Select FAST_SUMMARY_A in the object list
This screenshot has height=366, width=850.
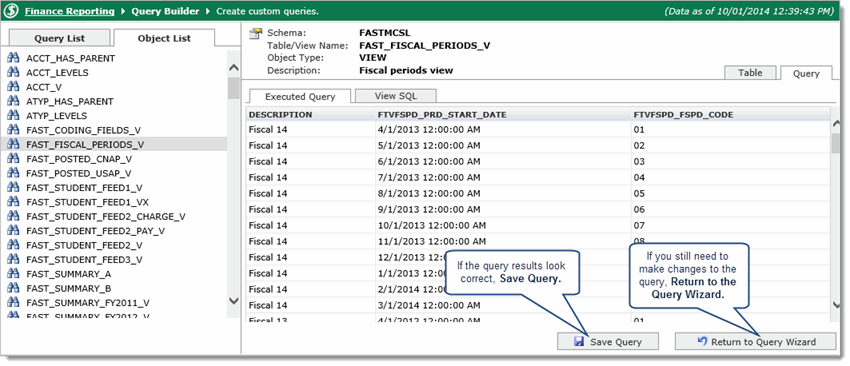[114, 274]
